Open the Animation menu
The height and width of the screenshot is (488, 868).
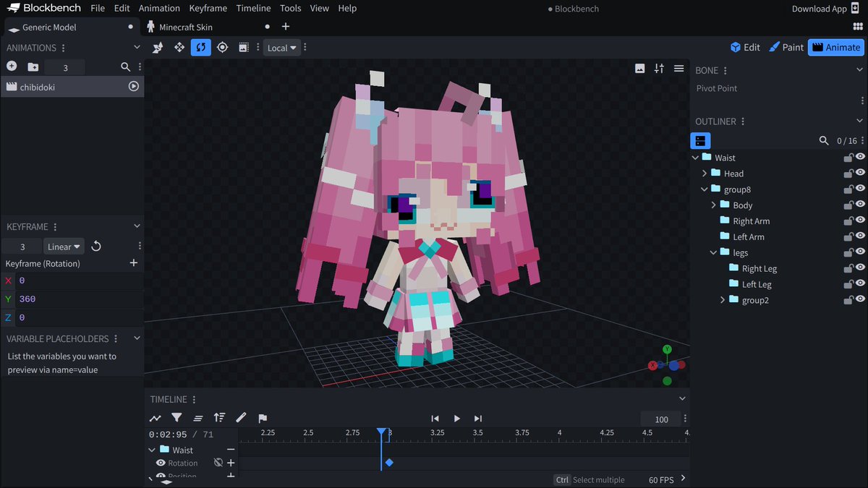(x=159, y=8)
